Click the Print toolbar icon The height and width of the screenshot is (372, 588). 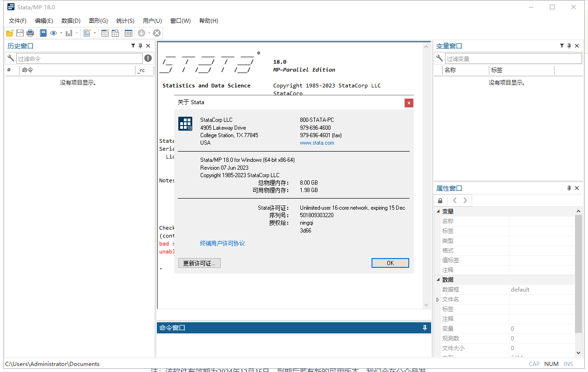tap(30, 33)
